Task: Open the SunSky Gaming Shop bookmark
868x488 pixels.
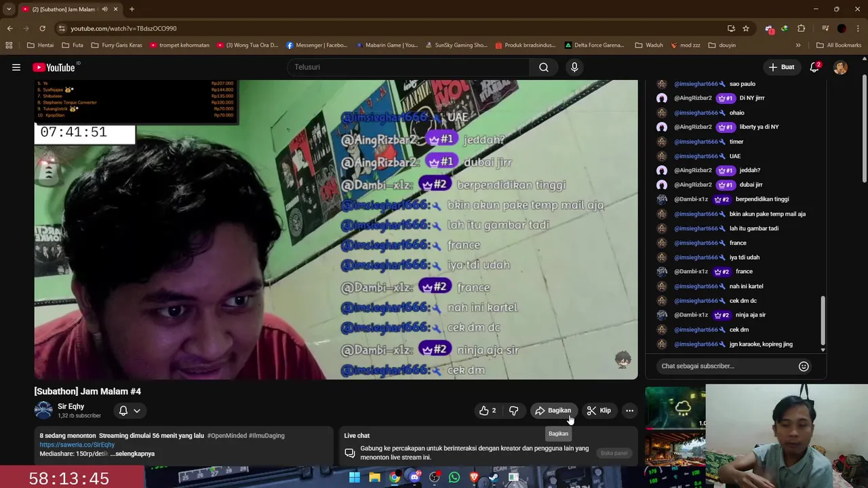Action: 456,45
